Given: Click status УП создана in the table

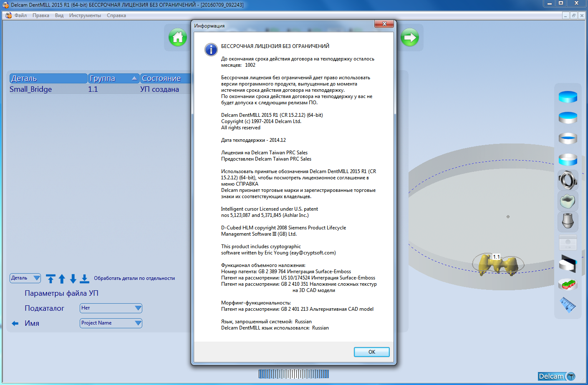Looking at the screenshot, I should click(159, 89).
